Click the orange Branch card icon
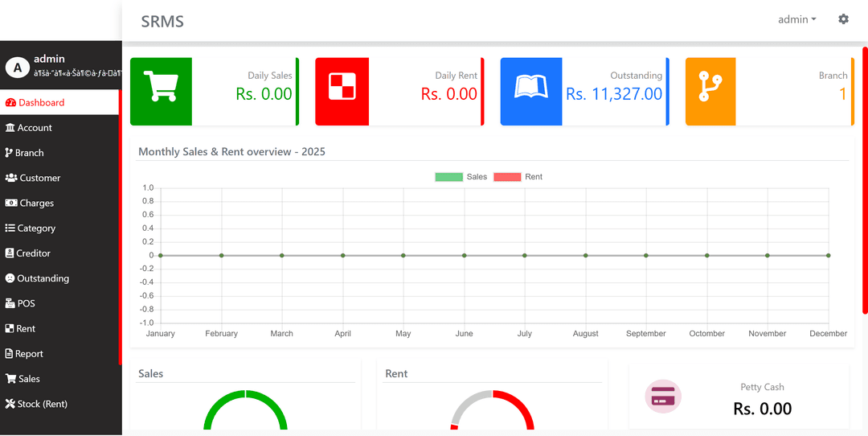868x436 pixels. (x=710, y=86)
